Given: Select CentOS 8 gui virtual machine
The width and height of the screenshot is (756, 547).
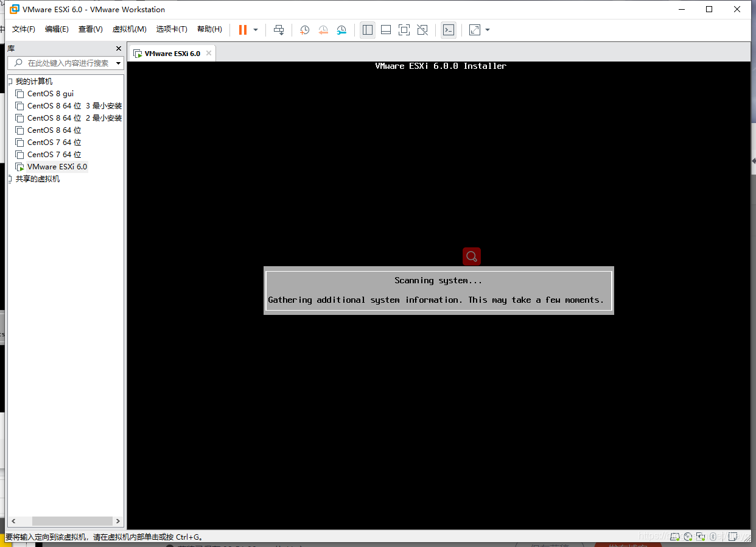Looking at the screenshot, I should 51,94.
